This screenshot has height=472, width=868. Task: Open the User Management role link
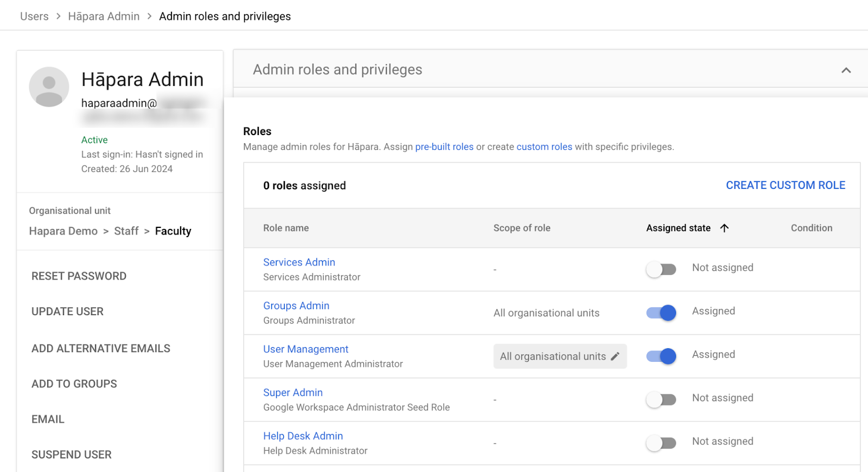[x=305, y=349]
